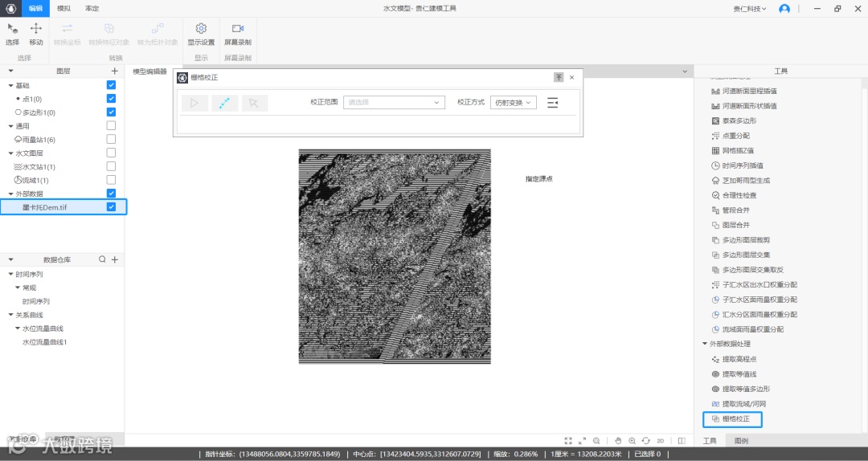
Task: Run the 提取高程点 tool
Action: (x=734, y=359)
